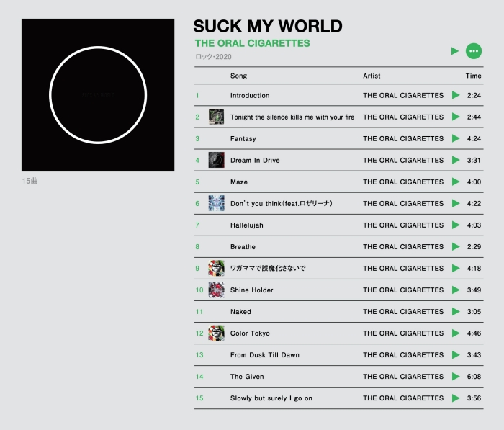
Task: Play the whole SUCK MY WORLD album
Action: [454, 51]
